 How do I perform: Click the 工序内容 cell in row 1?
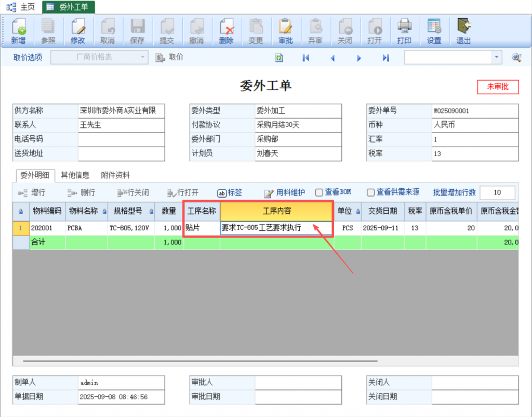coord(276,228)
